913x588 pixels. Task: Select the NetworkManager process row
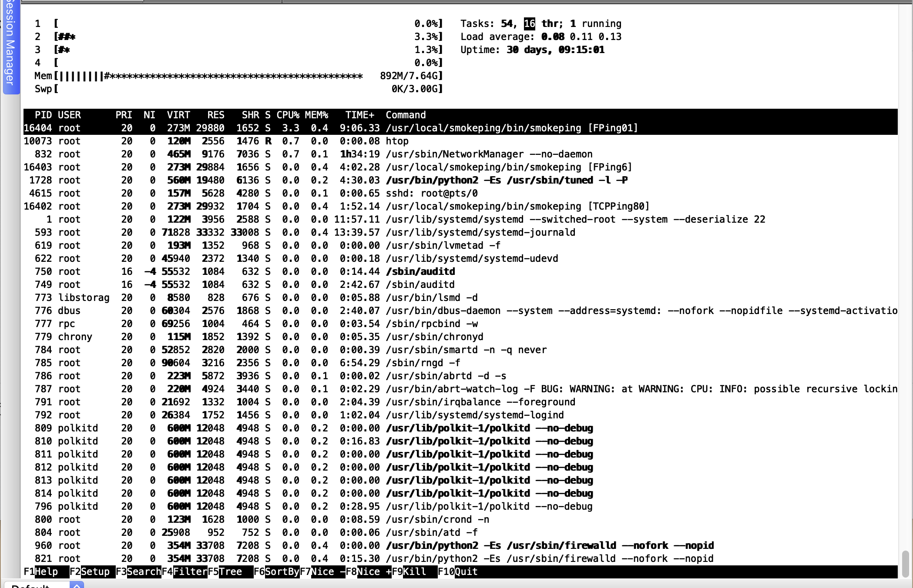point(488,154)
